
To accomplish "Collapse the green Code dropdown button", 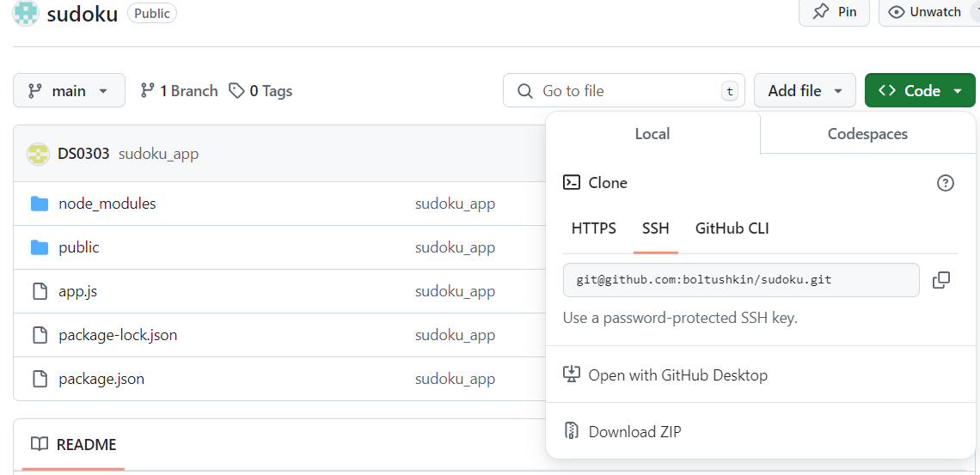I will [x=920, y=91].
